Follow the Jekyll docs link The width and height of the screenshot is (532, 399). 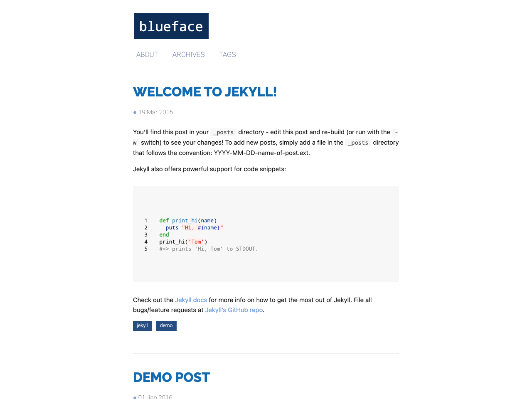click(x=191, y=300)
